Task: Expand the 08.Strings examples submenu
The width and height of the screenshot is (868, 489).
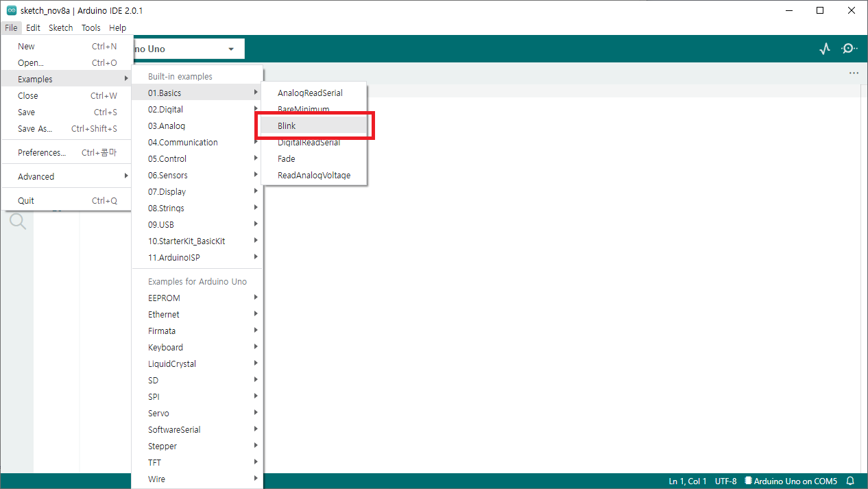Action: click(197, 208)
